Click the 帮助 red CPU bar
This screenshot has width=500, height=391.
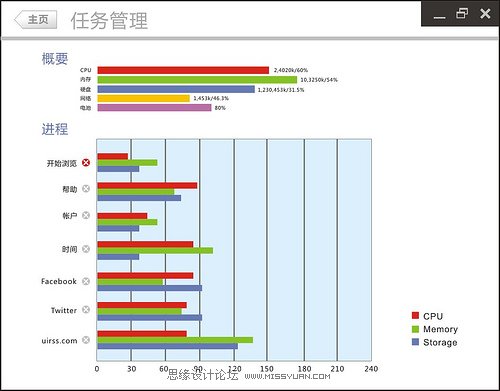[x=147, y=186]
